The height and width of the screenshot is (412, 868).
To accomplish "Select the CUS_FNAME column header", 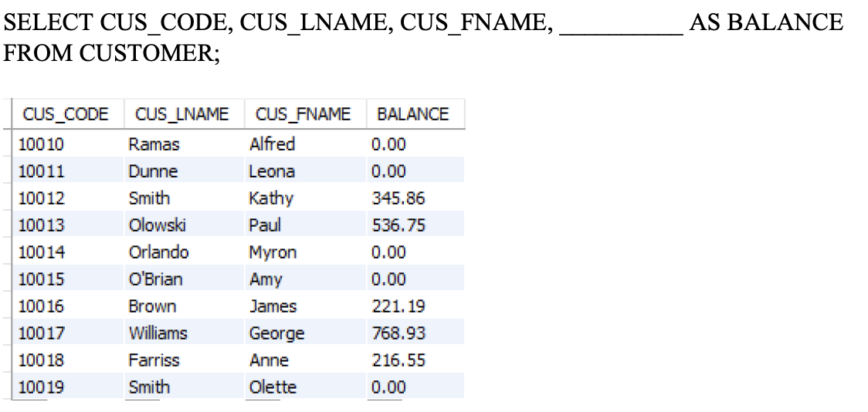I will click(x=305, y=114).
